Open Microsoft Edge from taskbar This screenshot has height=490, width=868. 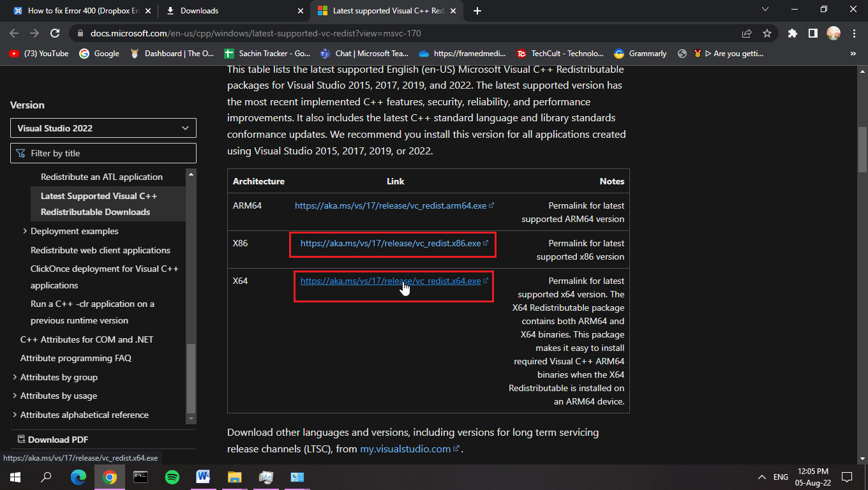(x=78, y=477)
